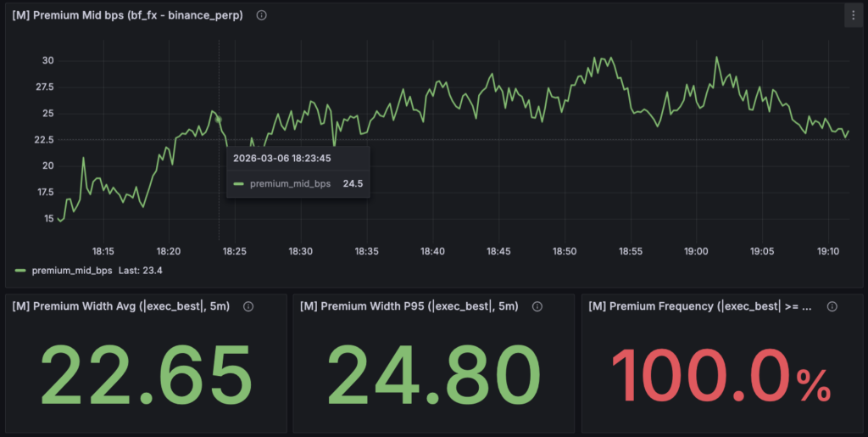Toggle the premium_mid_bps series in the legend
The height and width of the screenshot is (437, 868).
[x=71, y=271]
